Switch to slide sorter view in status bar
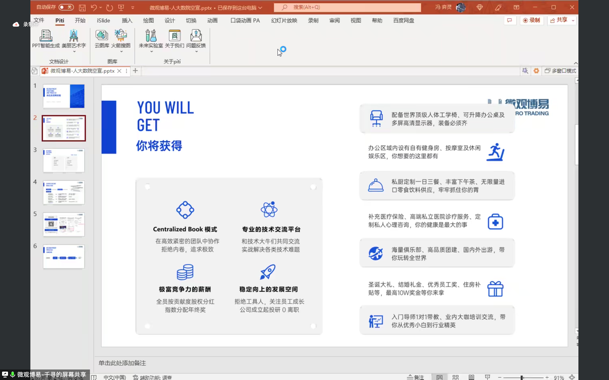The width and height of the screenshot is (609, 380). click(456, 377)
